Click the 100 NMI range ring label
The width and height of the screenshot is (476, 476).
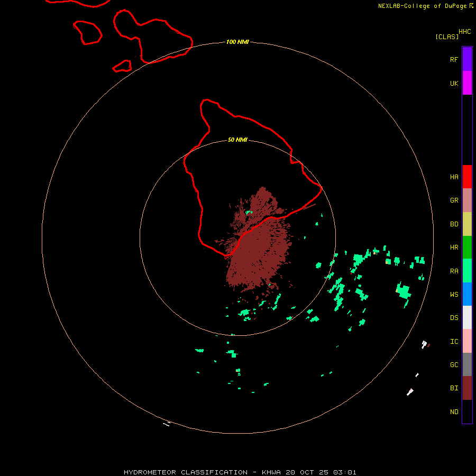click(x=237, y=42)
